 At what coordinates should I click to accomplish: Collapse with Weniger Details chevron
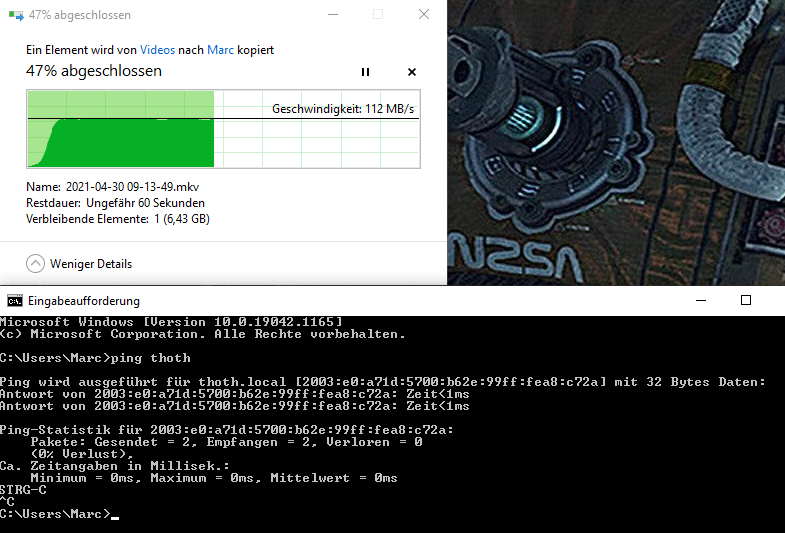(x=36, y=264)
